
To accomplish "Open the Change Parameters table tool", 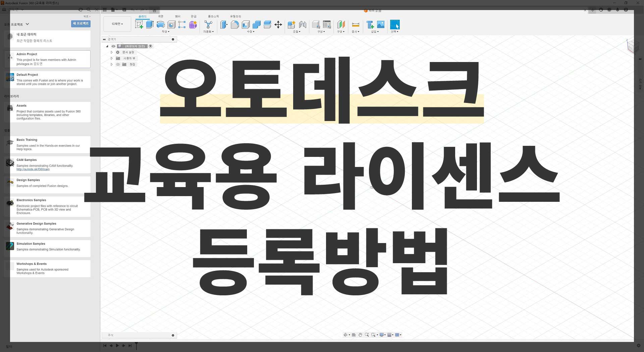I will (x=327, y=24).
